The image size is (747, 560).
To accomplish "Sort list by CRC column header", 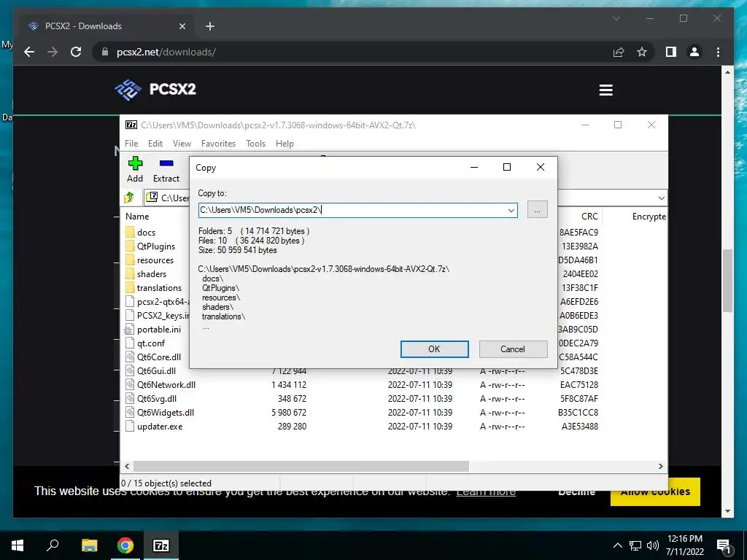I will tap(589, 216).
